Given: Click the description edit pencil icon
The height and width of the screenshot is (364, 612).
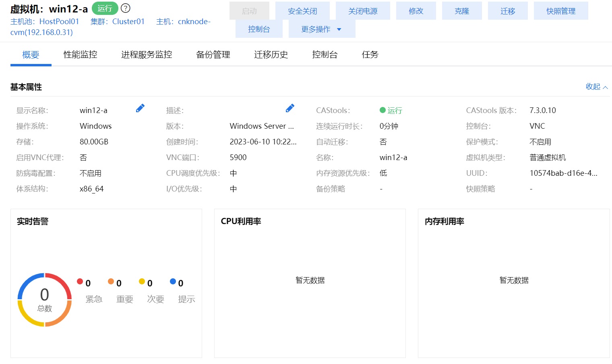Looking at the screenshot, I should pos(290,108).
